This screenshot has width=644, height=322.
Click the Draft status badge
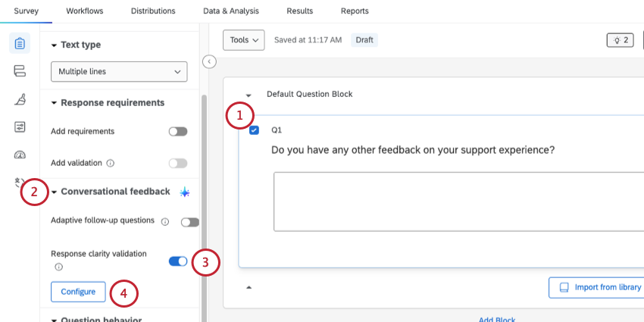pyautogui.click(x=364, y=40)
